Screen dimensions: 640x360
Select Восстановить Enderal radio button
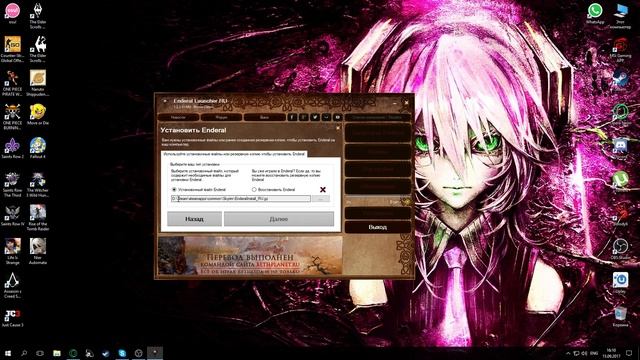pyautogui.click(x=254, y=189)
